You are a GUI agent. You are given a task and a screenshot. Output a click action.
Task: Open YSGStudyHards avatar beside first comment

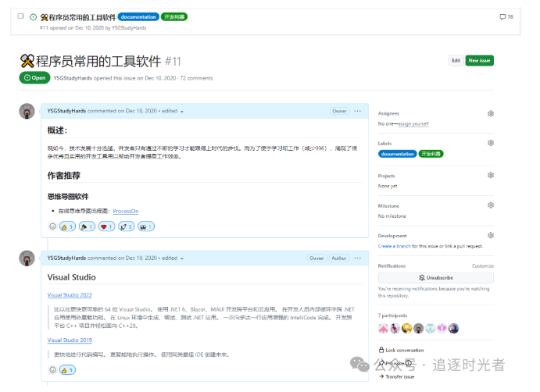(27, 111)
